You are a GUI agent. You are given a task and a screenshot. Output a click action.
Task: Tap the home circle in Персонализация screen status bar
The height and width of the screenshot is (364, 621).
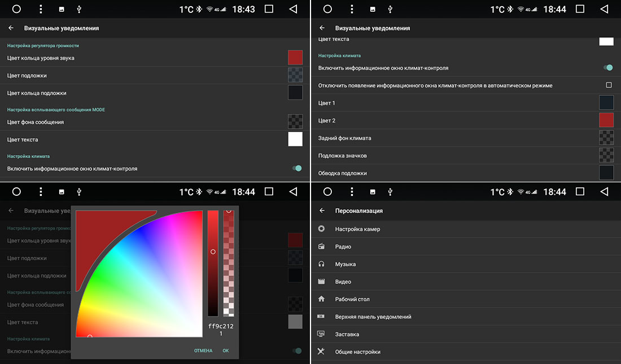327,192
